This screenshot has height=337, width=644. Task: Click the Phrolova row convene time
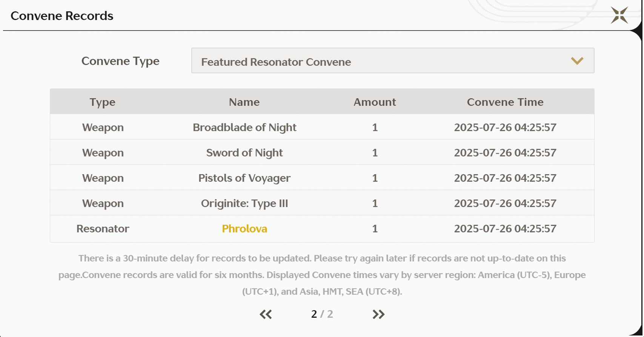(505, 229)
